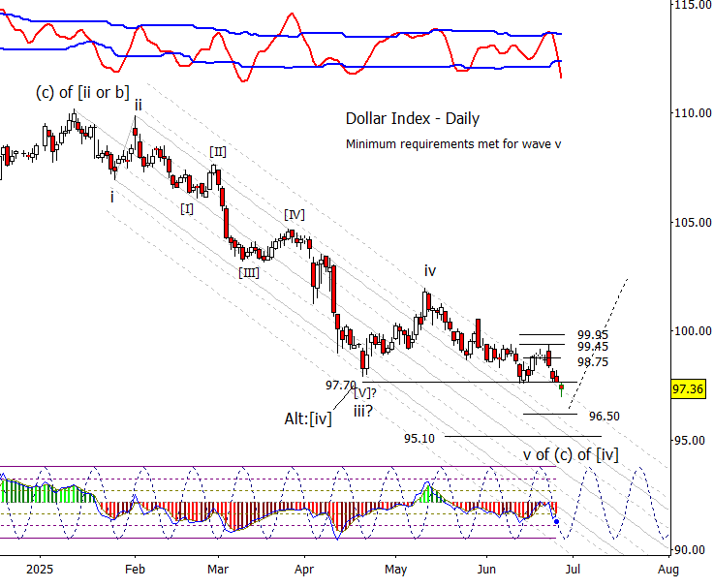Viewport: 714px width, 588px height.
Task: Click the 'Dollar Index - Daily' chart title
Action: tap(412, 118)
